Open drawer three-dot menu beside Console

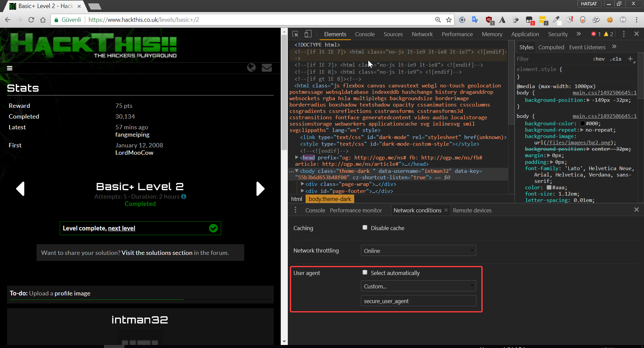pyautogui.click(x=296, y=210)
